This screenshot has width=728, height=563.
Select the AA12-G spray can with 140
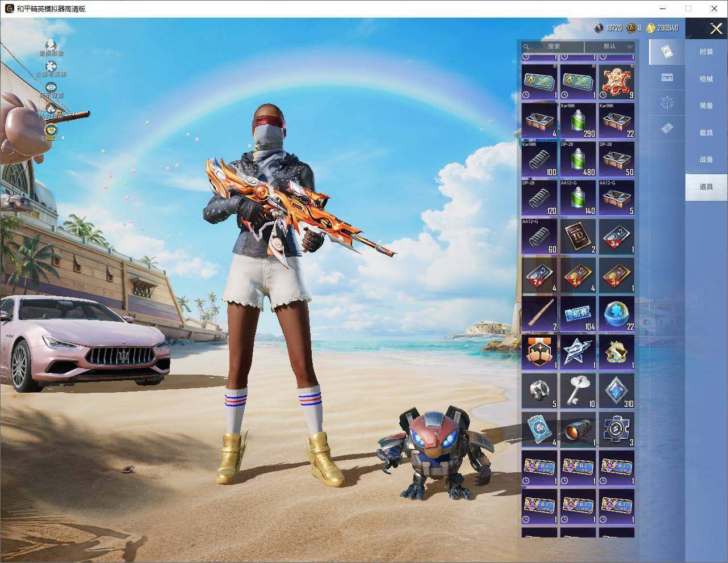coord(578,198)
